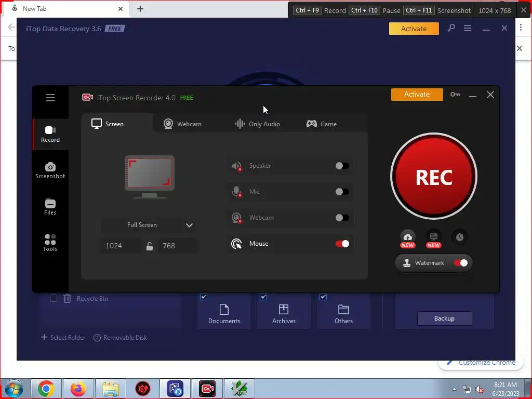Enable the Speaker toggle
This screenshot has width=532, height=399.
coord(342,166)
